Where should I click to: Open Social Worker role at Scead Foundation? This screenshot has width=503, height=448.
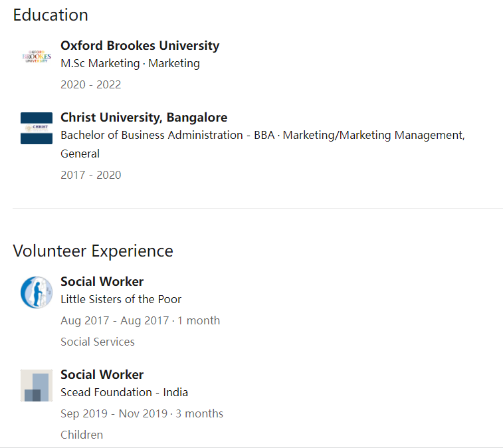[102, 374]
